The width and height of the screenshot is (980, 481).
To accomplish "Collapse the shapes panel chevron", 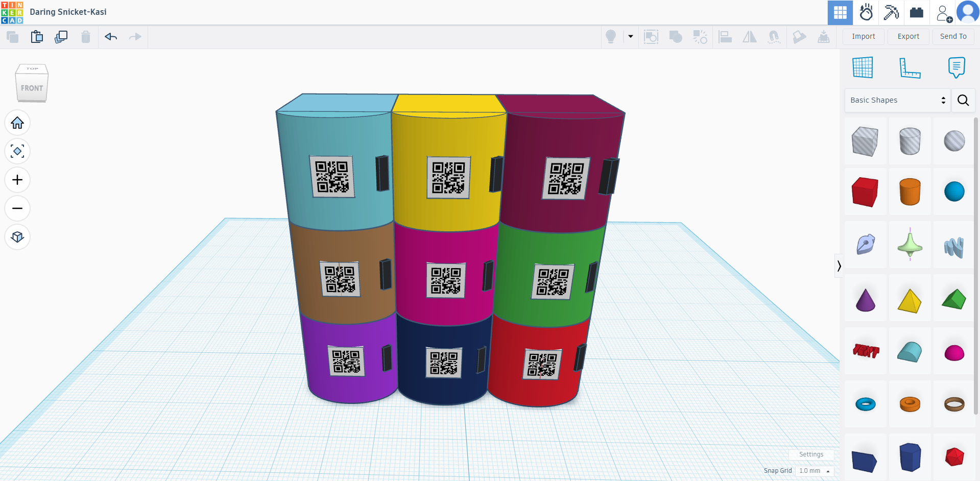I will click(x=839, y=266).
